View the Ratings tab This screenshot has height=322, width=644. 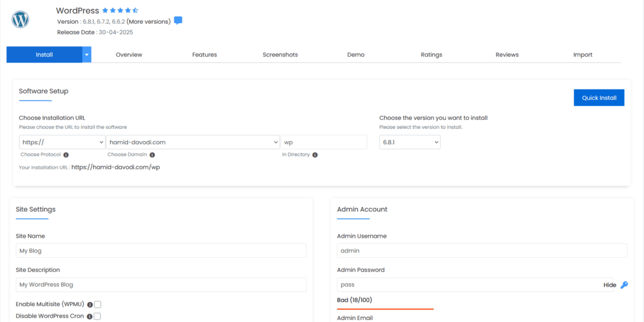coord(431,55)
